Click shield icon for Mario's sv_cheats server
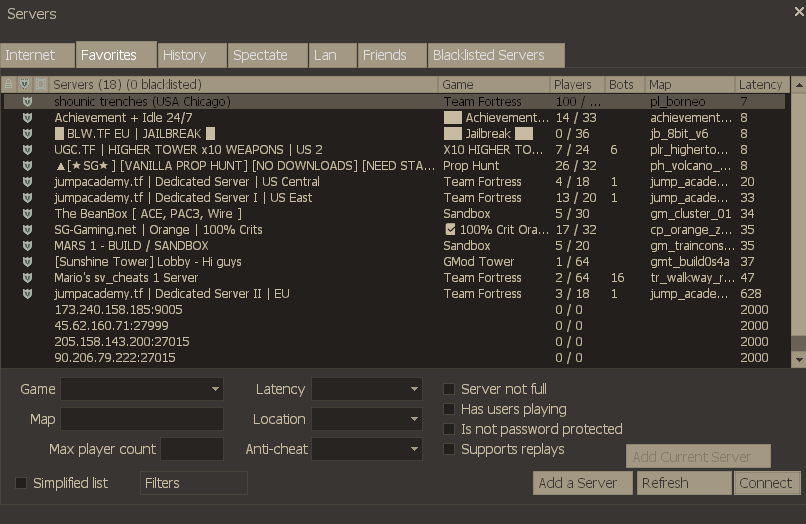The image size is (806, 524). click(x=27, y=278)
